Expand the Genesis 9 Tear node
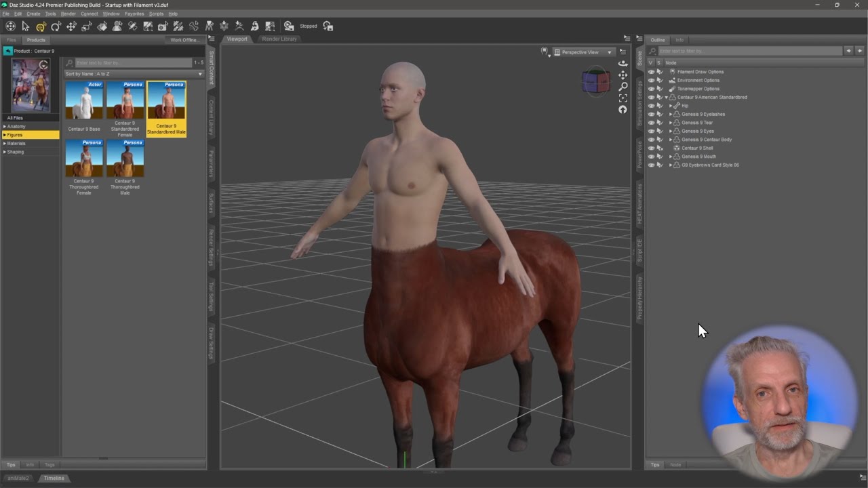The height and width of the screenshot is (488, 868). [671, 123]
